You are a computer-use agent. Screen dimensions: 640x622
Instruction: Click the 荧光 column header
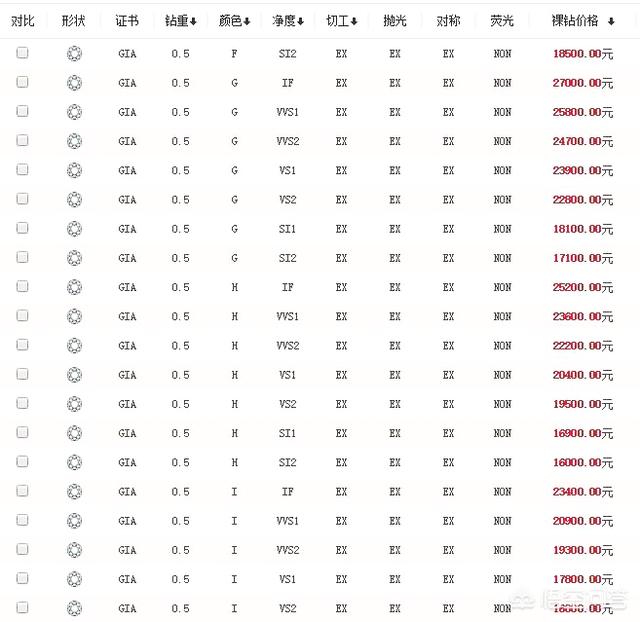502,21
